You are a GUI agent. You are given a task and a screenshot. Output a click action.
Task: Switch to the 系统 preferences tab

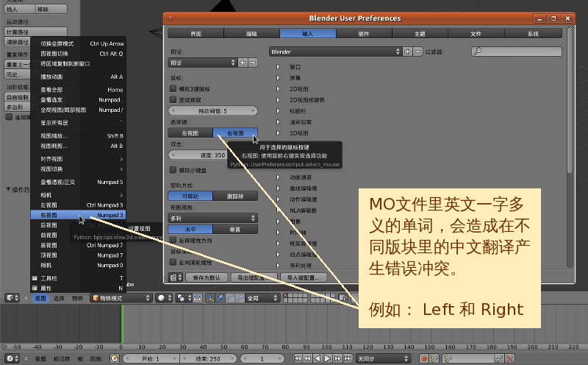533,33
